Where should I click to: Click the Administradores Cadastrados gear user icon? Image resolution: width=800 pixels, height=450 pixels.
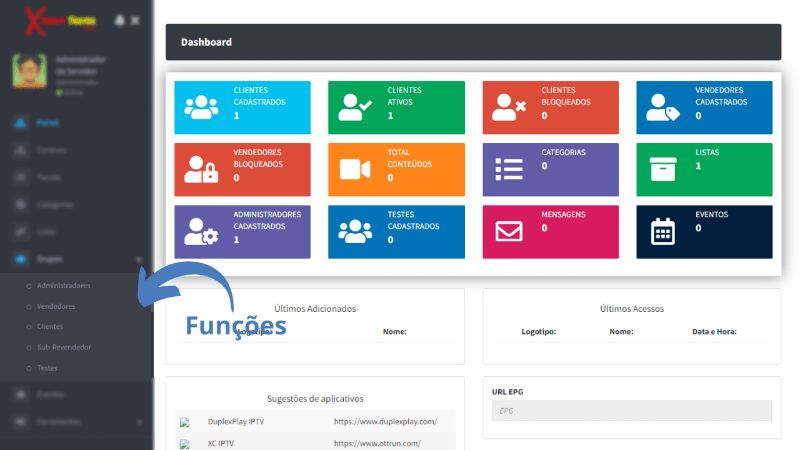(x=201, y=232)
